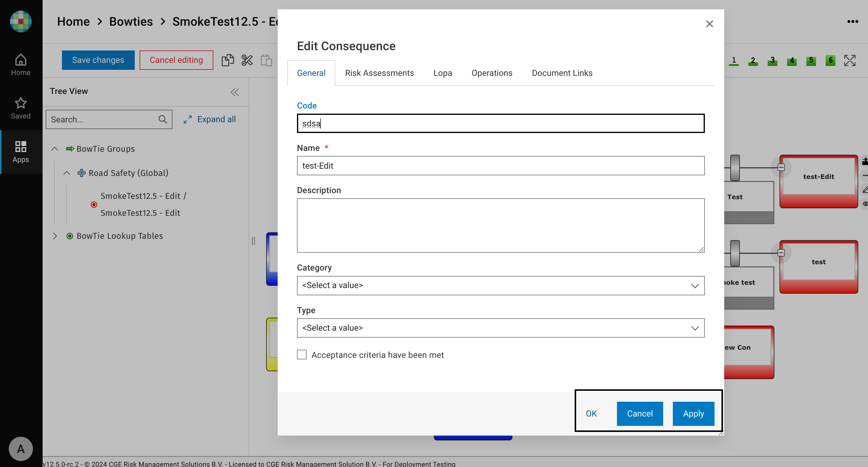This screenshot has width=868, height=467.
Task: Click the Apply button
Action: [x=693, y=414]
